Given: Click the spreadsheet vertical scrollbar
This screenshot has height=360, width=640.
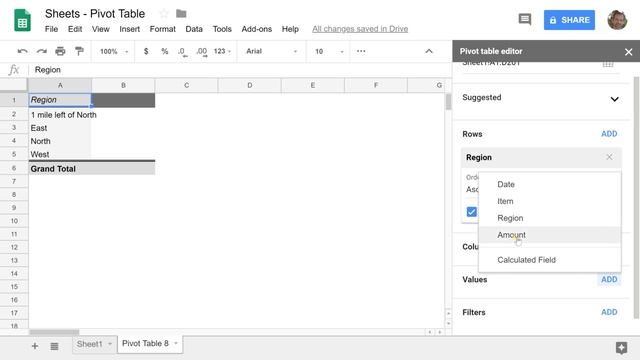Looking at the screenshot, I should pyautogui.click(x=449, y=102).
